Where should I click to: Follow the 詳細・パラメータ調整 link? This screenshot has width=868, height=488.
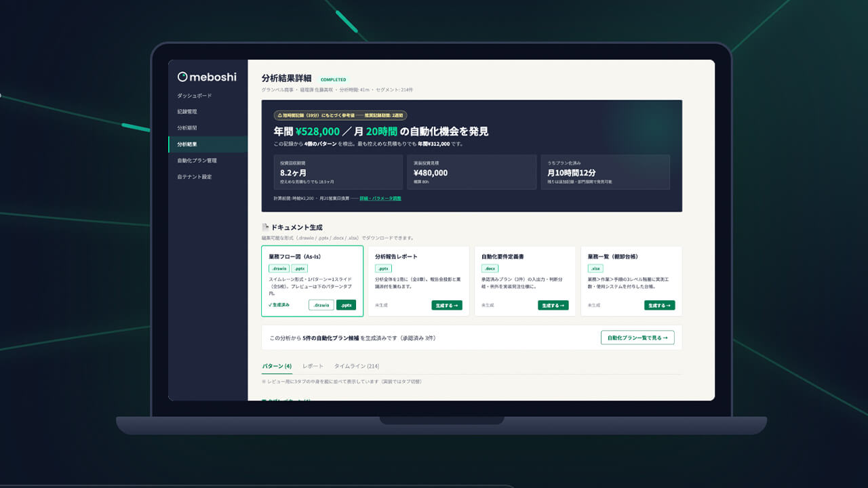click(x=380, y=199)
